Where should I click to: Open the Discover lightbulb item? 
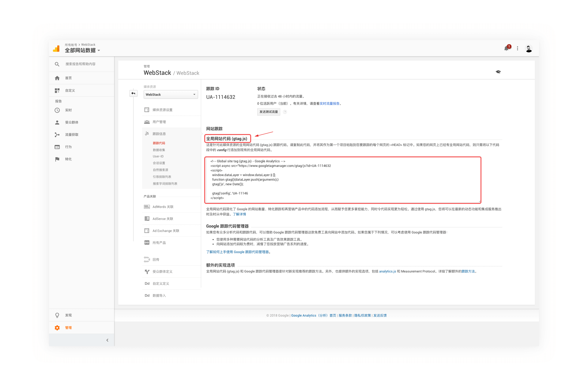(x=68, y=315)
